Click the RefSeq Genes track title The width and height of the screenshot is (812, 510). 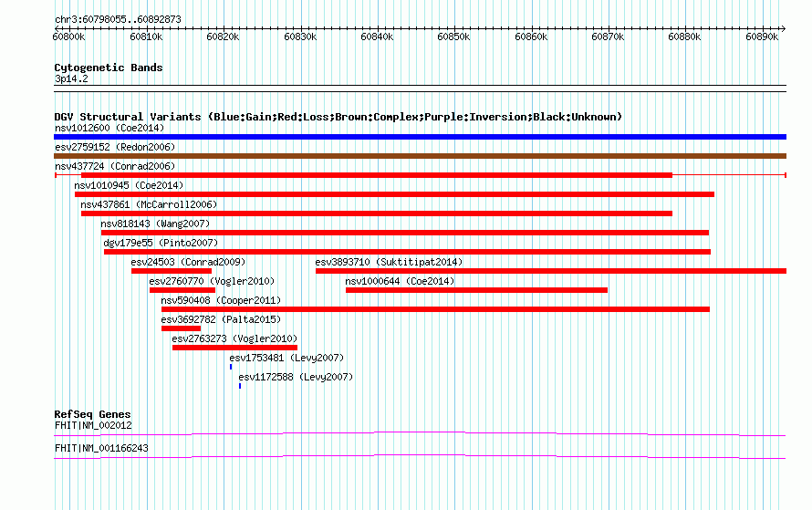pos(92,415)
